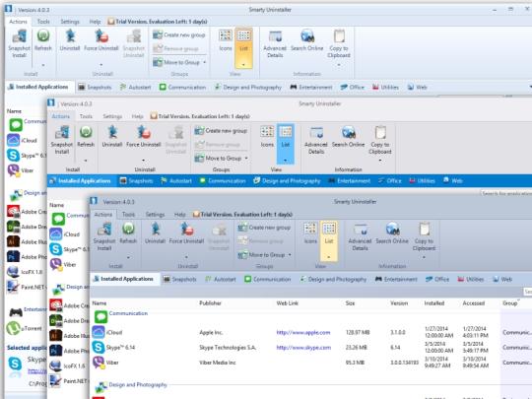
Task: Click Uninstall icon in front window
Action: 155,233
